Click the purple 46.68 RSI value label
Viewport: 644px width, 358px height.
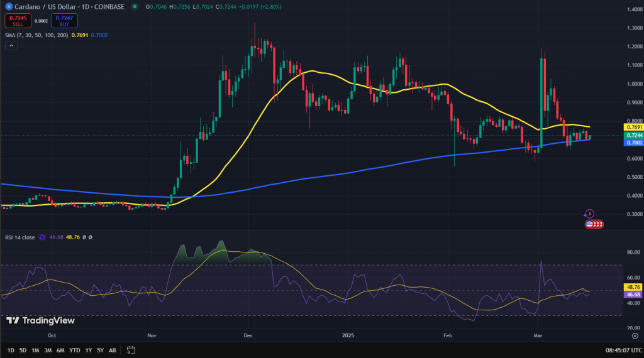[633, 295]
